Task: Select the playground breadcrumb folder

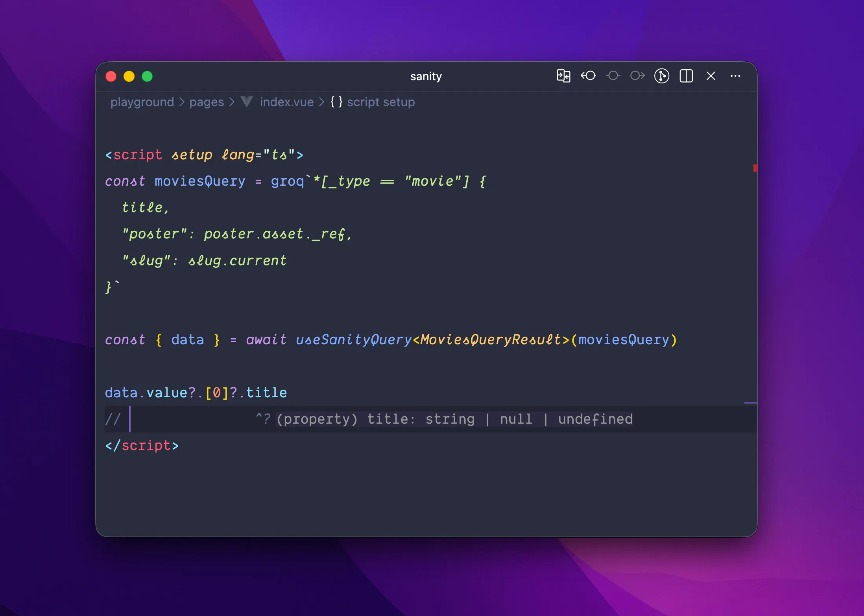Action: 142,102
